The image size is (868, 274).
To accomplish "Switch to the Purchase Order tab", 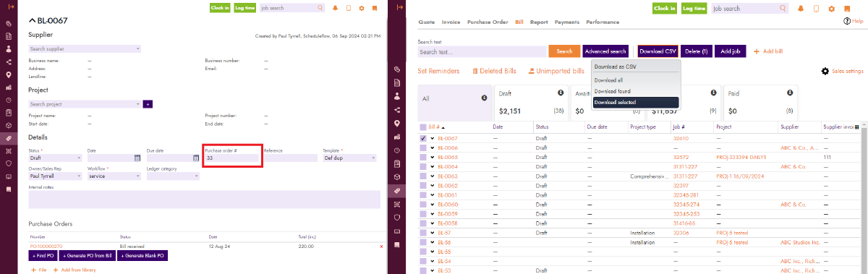I will [488, 22].
